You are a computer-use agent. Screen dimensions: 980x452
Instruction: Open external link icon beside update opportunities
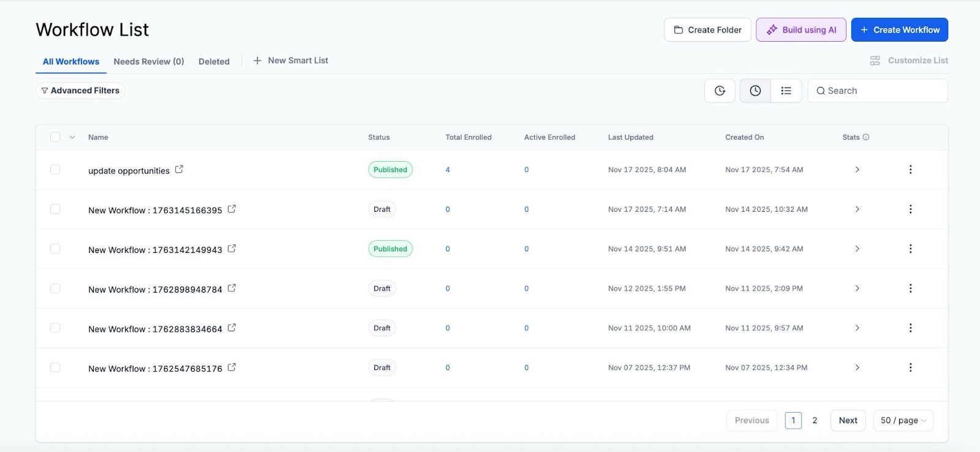coord(179,170)
